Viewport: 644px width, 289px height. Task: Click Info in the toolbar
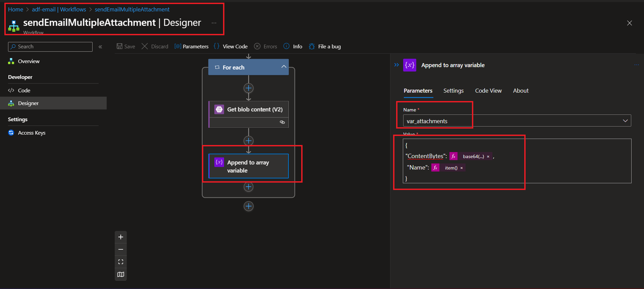click(298, 47)
